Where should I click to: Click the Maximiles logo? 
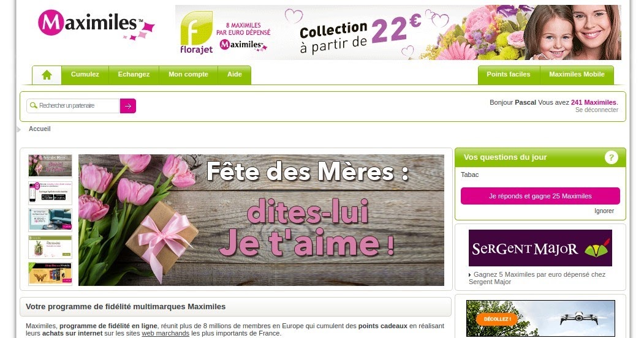click(x=96, y=24)
